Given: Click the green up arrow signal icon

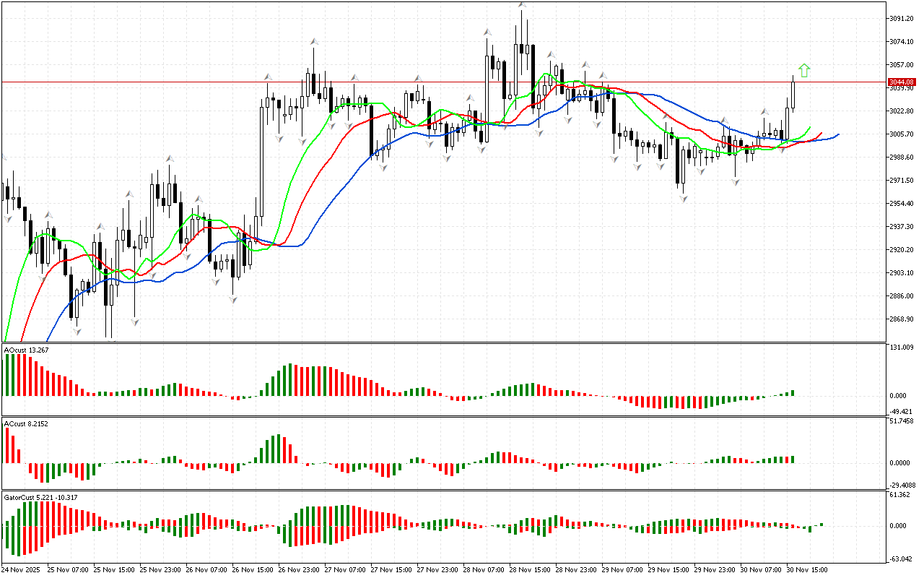Looking at the screenshot, I should pos(804,70).
